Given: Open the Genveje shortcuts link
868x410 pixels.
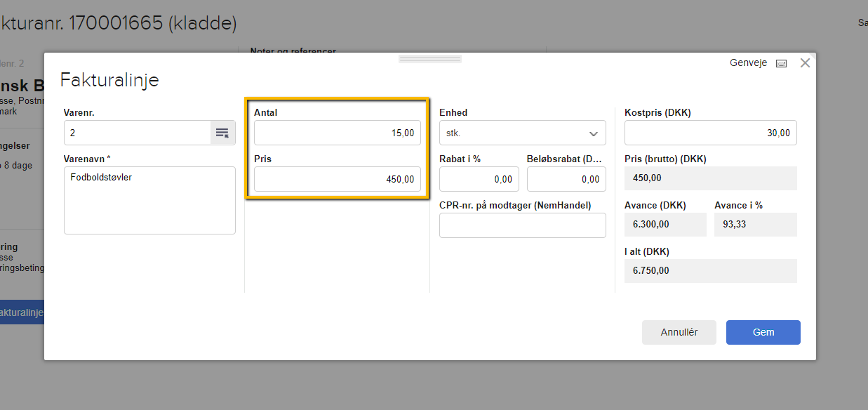Looking at the screenshot, I should pos(748,62).
